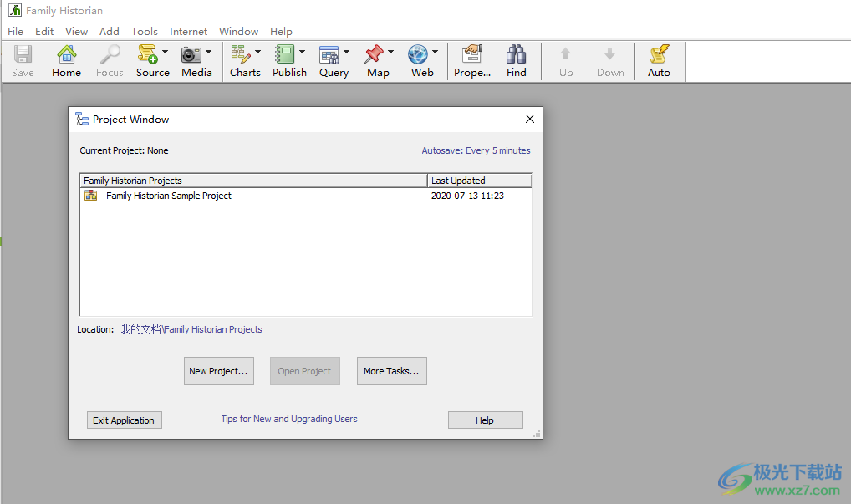
Task: Expand the Source dropdown arrow
Action: (x=165, y=52)
